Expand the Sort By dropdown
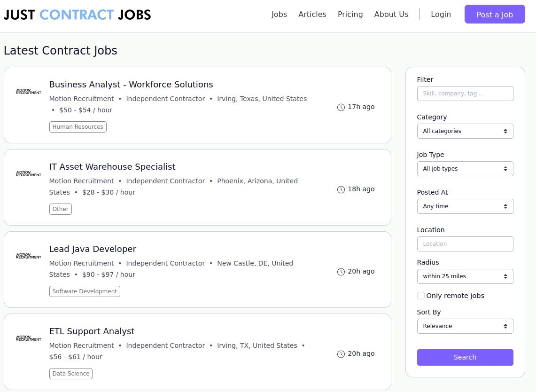This screenshot has width=536, height=392. click(465, 326)
